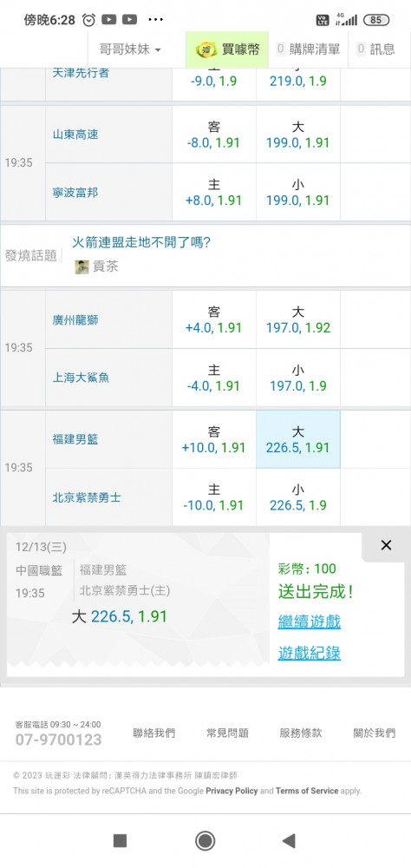This screenshot has height=868, width=411.
Task: Open the 山東高速 team link
Action: coord(75,134)
